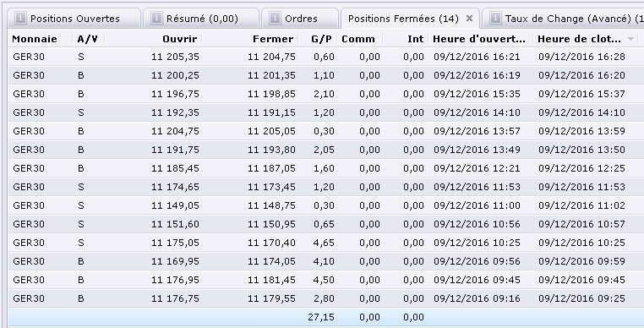Screen dimensions: 644x328
Task: Select the open price 11 200,25
Action: [175, 75]
